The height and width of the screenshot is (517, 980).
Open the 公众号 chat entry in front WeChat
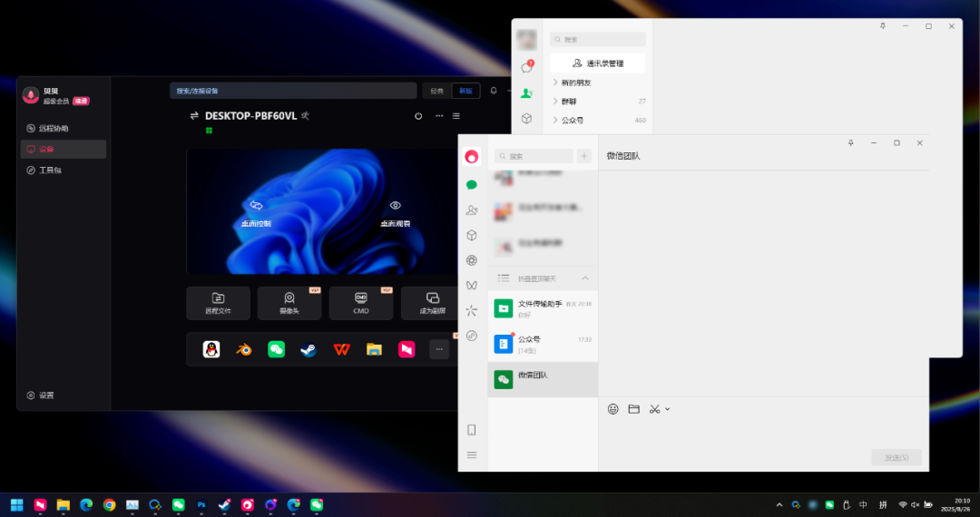[x=543, y=344]
